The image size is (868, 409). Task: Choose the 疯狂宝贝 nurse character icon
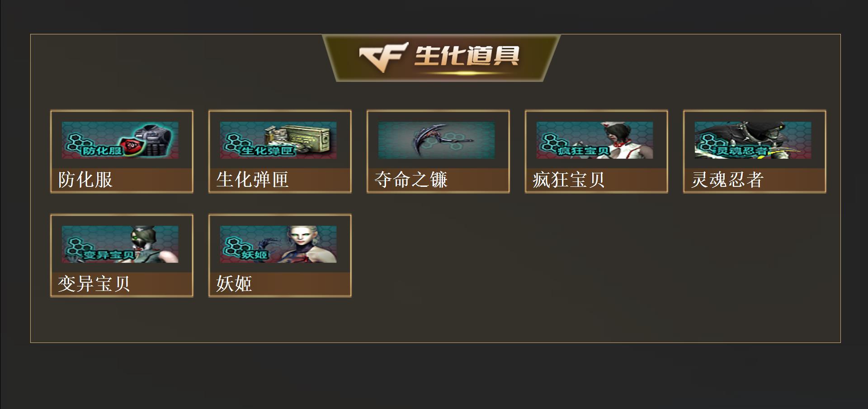click(x=595, y=140)
